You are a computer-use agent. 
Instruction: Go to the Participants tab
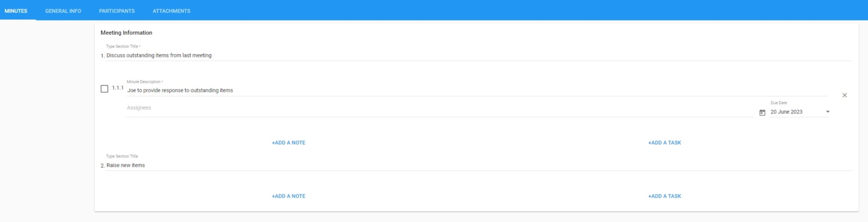point(117,10)
